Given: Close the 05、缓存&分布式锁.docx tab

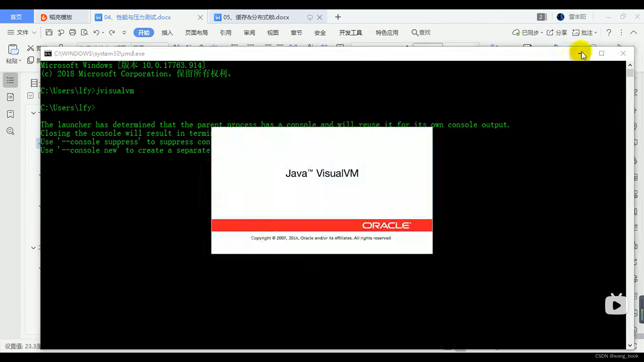Looking at the screenshot, I should click(320, 17).
